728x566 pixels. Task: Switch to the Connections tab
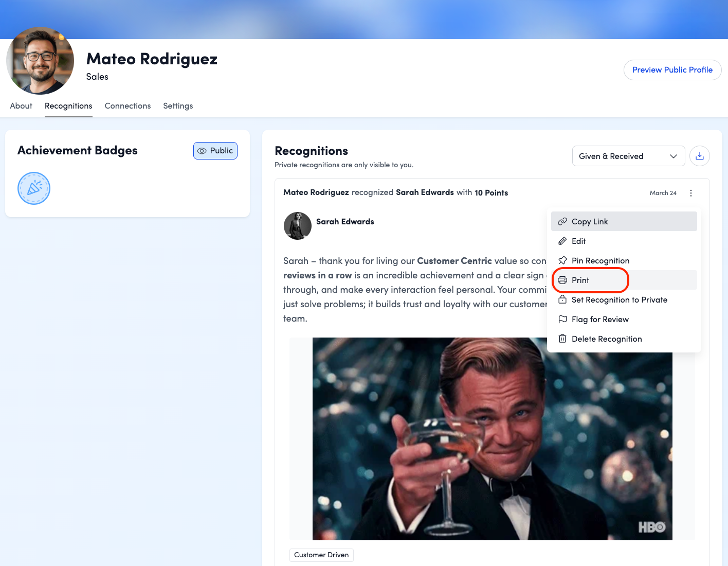(128, 105)
